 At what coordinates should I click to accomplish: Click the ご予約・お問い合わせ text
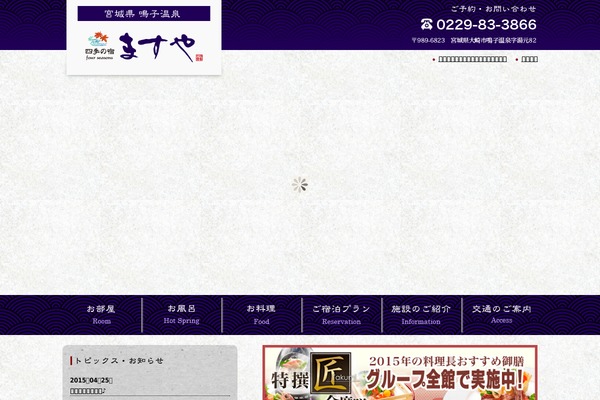(494, 9)
